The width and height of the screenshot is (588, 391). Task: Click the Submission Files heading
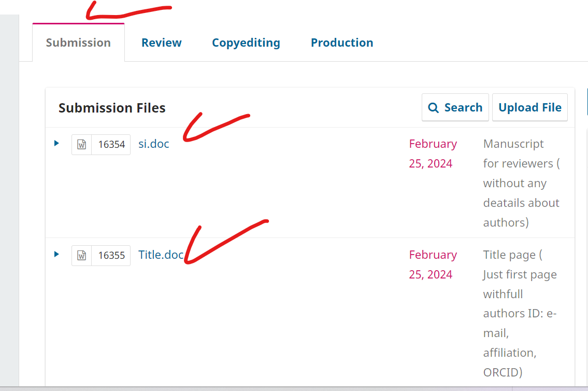click(x=112, y=108)
